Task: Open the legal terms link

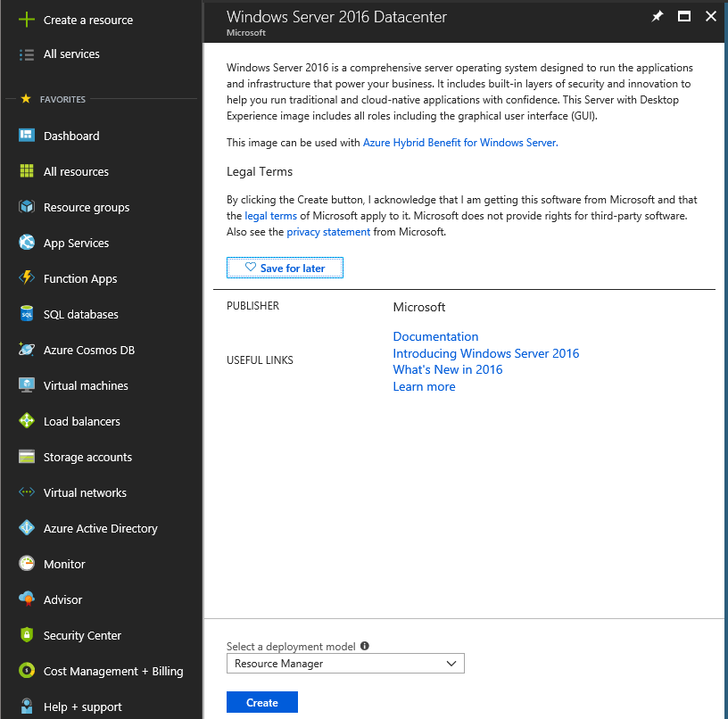Action: (x=270, y=216)
